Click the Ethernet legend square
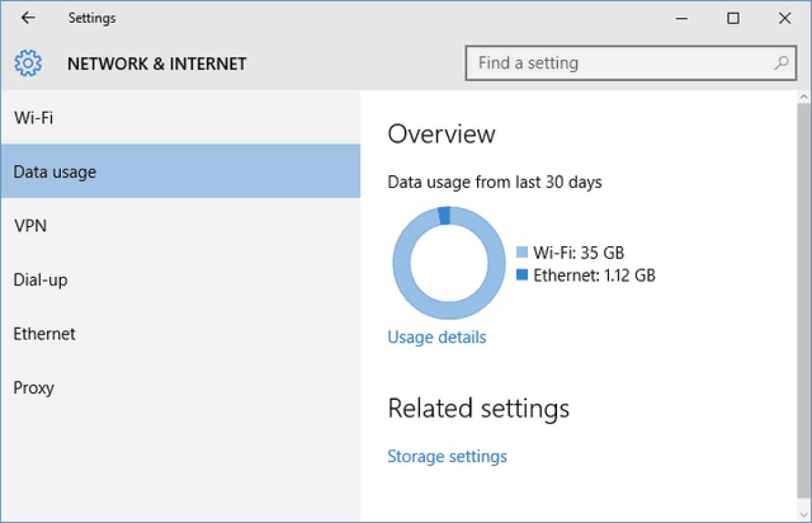The height and width of the screenshot is (523, 812). tap(522, 275)
